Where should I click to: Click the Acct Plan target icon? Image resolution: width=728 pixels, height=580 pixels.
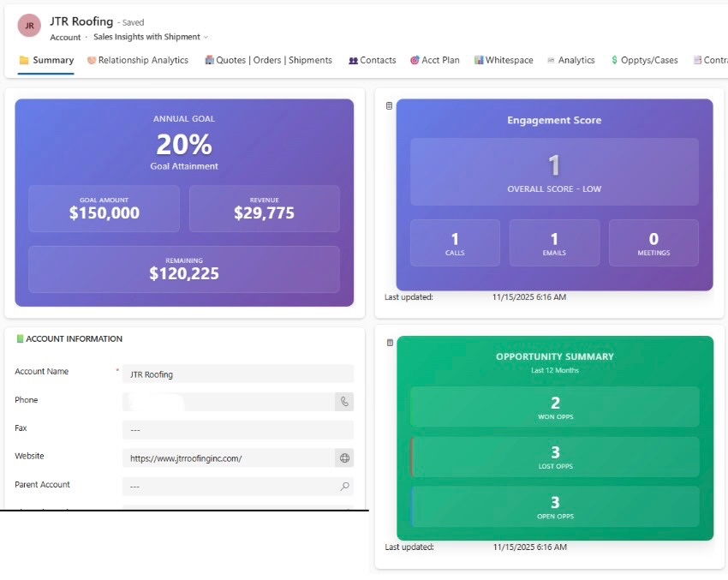click(415, 60)
